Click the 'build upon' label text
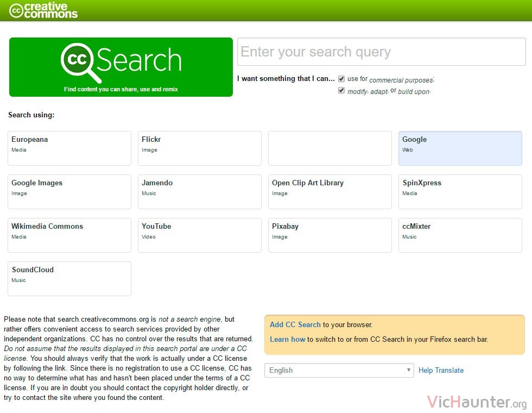Screen dimensions: 532x413 tap(414, 92)
